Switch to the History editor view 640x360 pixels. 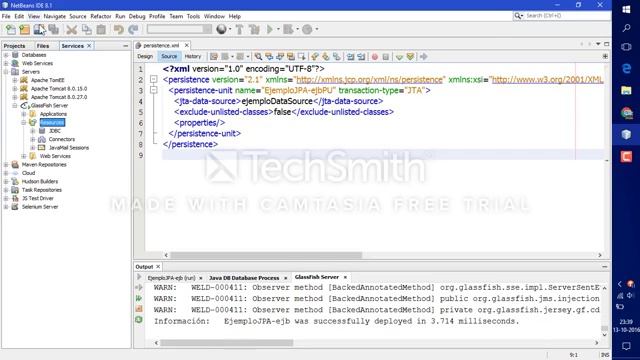[x=193, y=56]
